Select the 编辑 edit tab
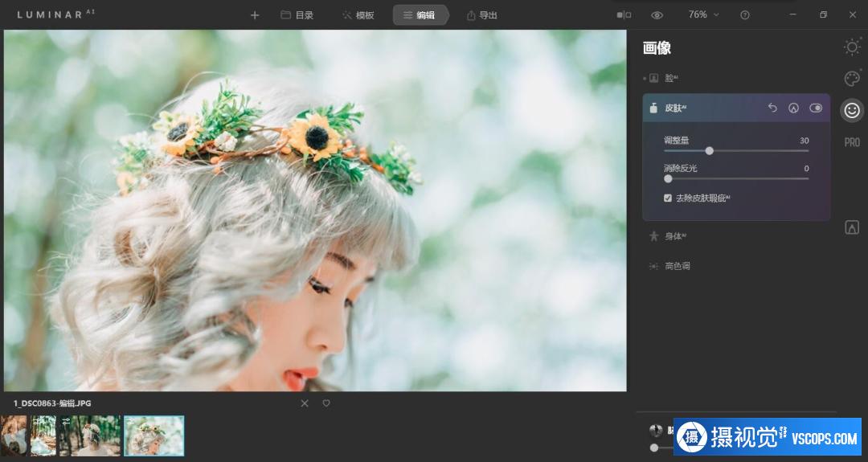The height and width of the screenshot is (462, 868). click(420, 15)
